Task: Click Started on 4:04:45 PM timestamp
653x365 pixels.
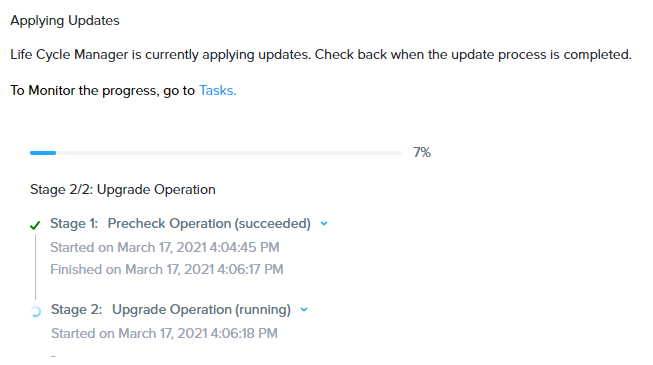Action: pyautogui.click(x=165, y=248)
